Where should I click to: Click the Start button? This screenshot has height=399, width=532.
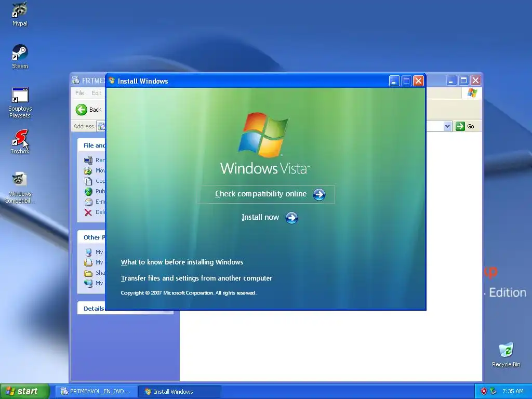tap(25, 391)
